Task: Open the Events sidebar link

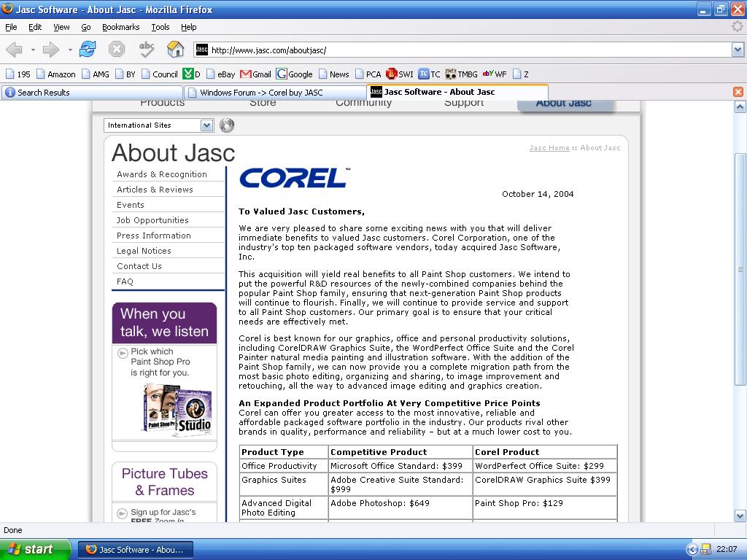Action: (x=131, y=205)
